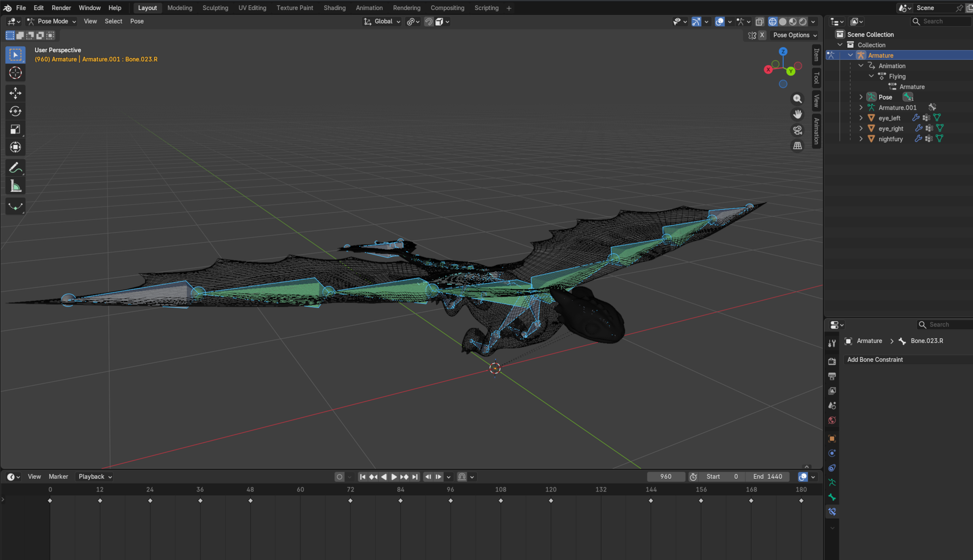
Task: Open the Scene properties tab
Action: pos(832,405)
